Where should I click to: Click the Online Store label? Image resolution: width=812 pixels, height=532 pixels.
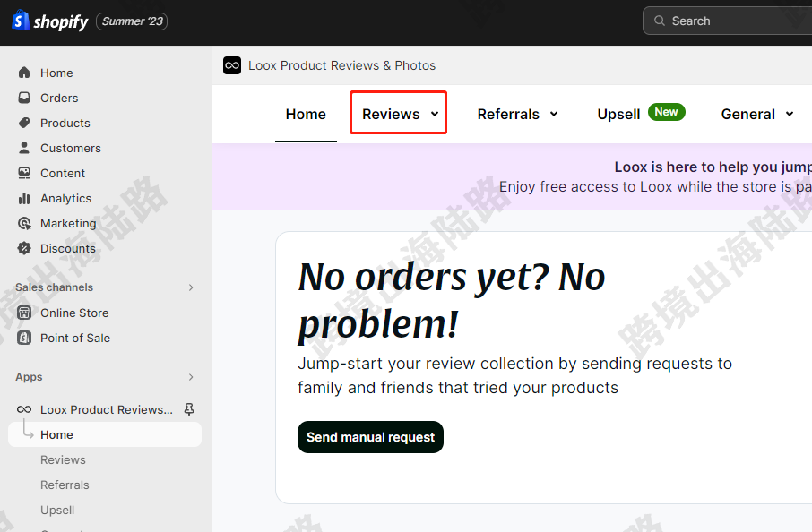pyautogui.click(x=74, y=313)
